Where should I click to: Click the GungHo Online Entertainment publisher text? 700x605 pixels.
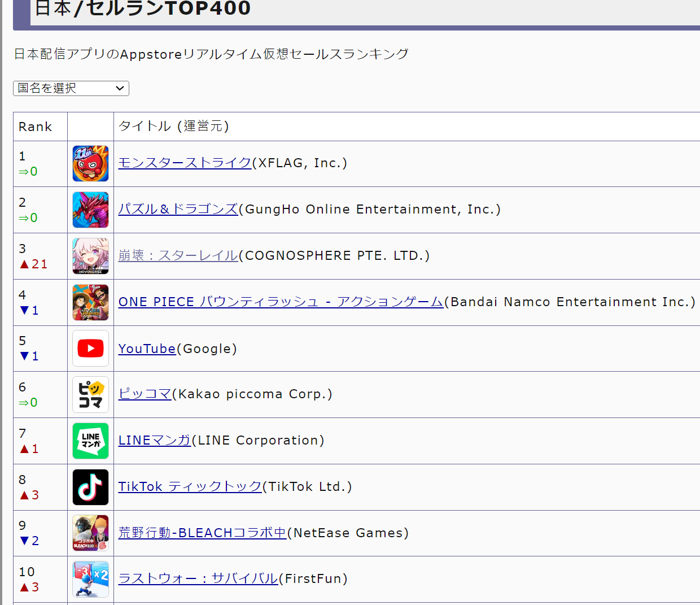click(370, 209)
